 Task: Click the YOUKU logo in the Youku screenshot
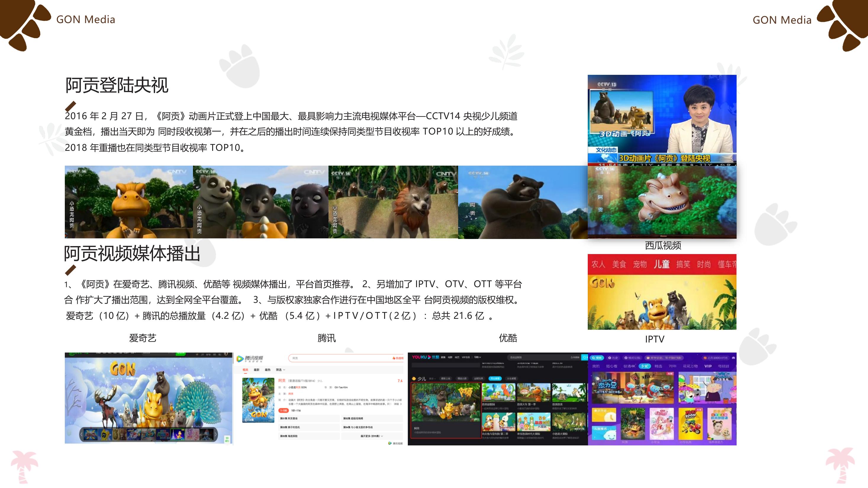point(426,357)
